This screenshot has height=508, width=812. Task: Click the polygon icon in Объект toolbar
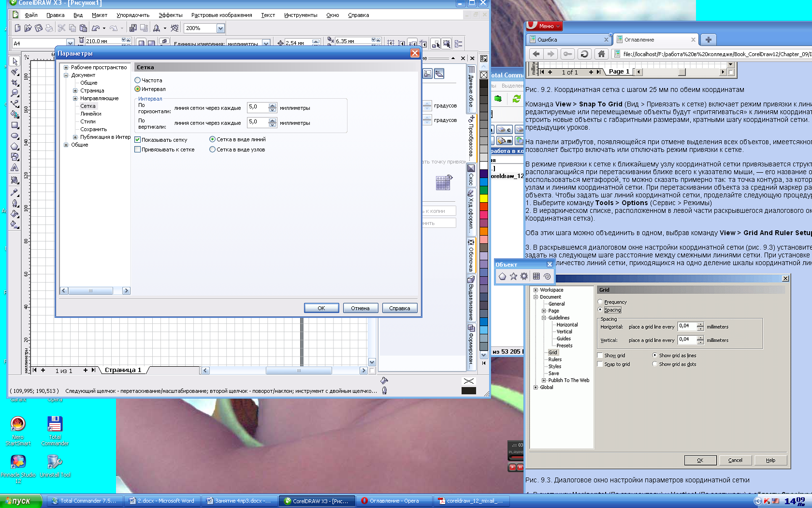[x=502, y=276]
